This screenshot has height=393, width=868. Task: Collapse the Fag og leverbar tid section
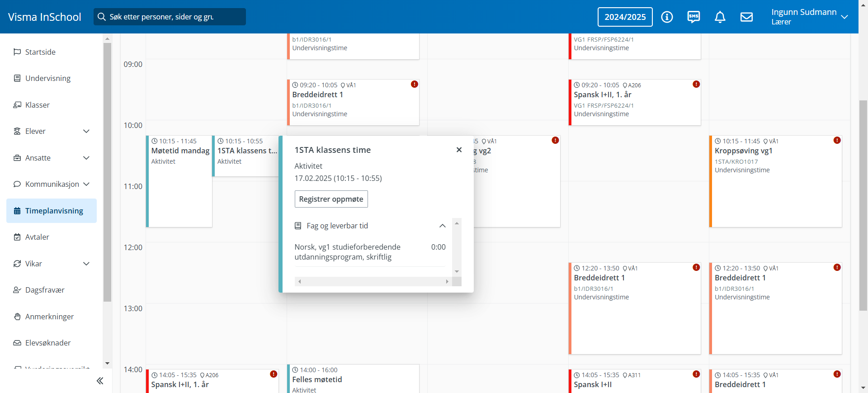coord(442,226)
